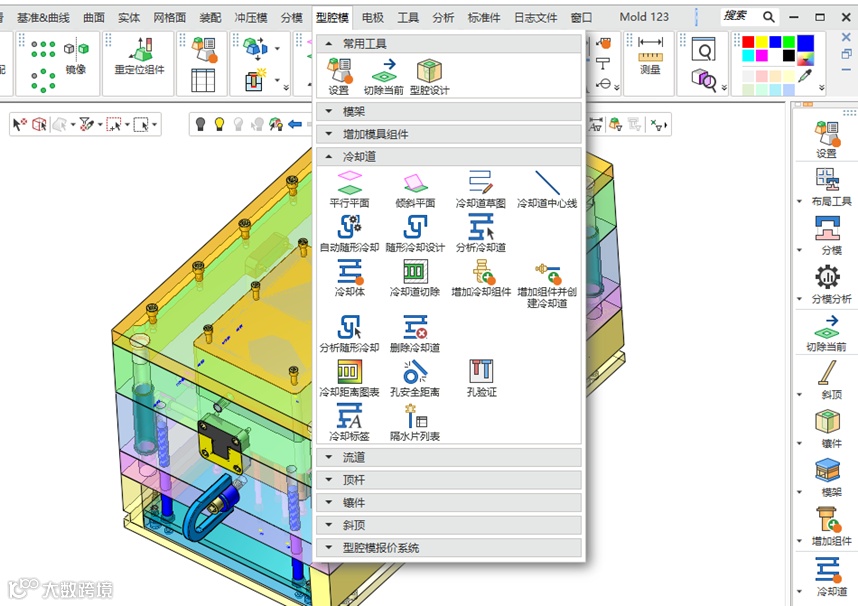
Task: Expand 流道 section
Action: [448, 457]
